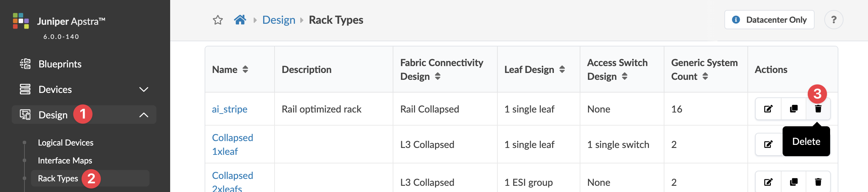Viewport: 868px width, 192px height.
Task: Edit the Collapsed 1xleaf rack type
Action: 768,145
